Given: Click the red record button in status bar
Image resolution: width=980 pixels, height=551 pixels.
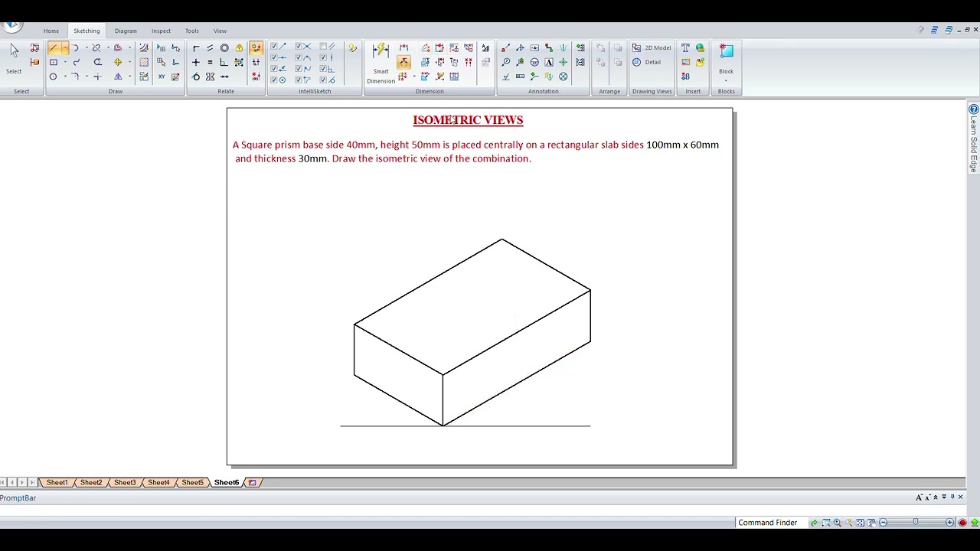Looking at the screenshot, I should point(962,523).
